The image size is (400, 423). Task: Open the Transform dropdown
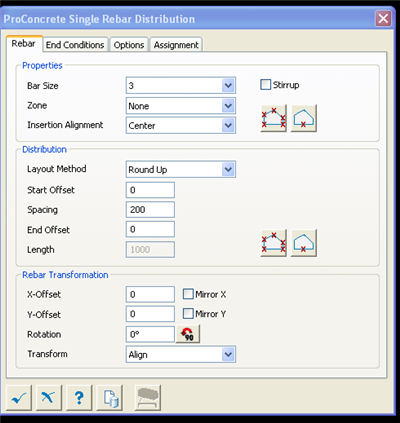click(181, 354)
